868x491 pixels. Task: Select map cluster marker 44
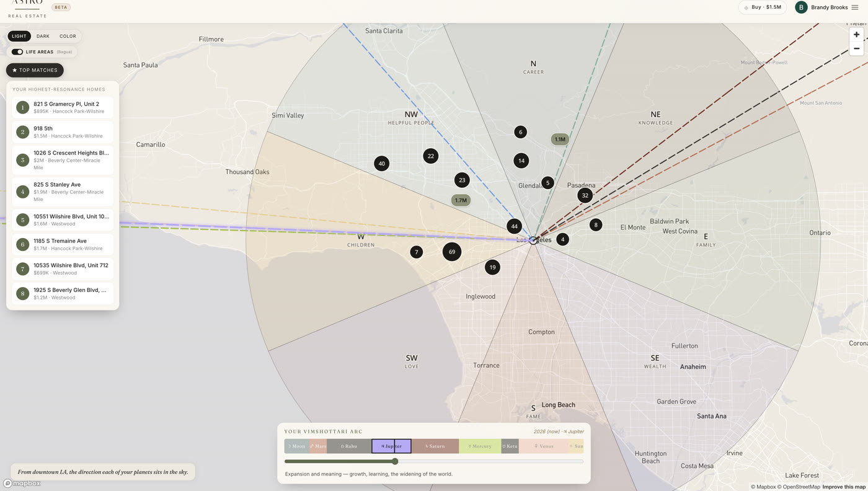click(514, 226)
